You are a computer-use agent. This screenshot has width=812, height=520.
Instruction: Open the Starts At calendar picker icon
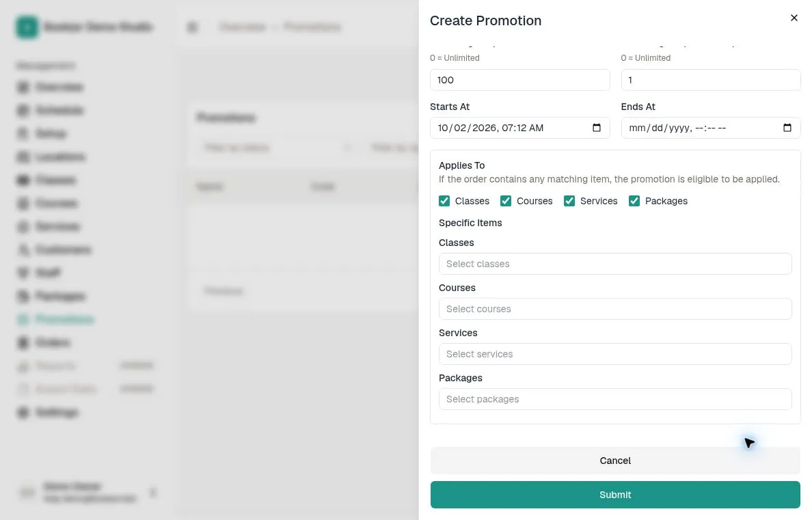point(597,128)
